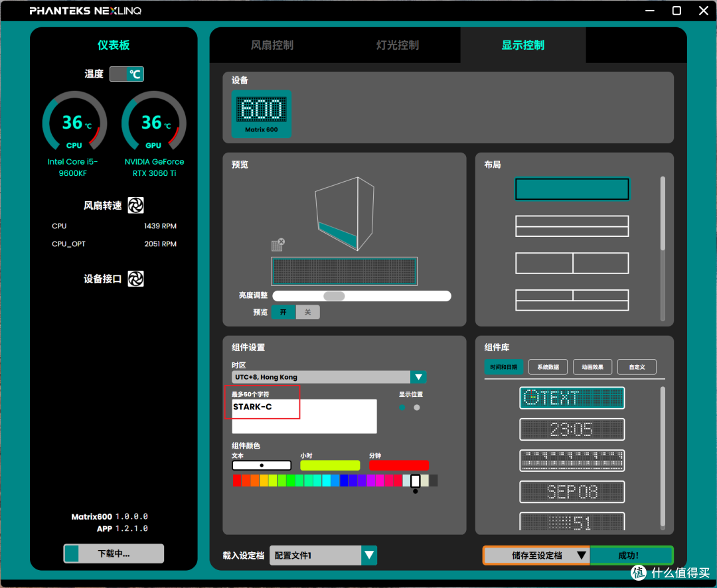The height and width of the screenshot is (588, 717).
Task: Open the 时区 timezone dropdown arrow
Action: [x=418, y=377]
